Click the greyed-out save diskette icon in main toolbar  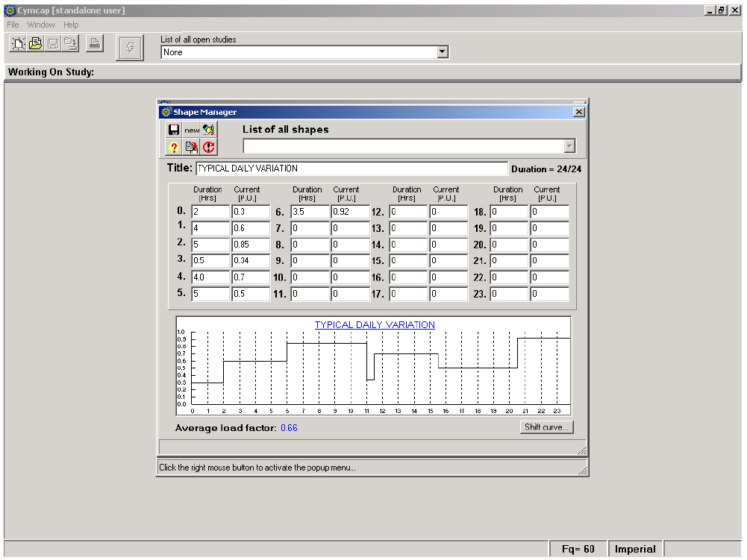click(53, 44)
